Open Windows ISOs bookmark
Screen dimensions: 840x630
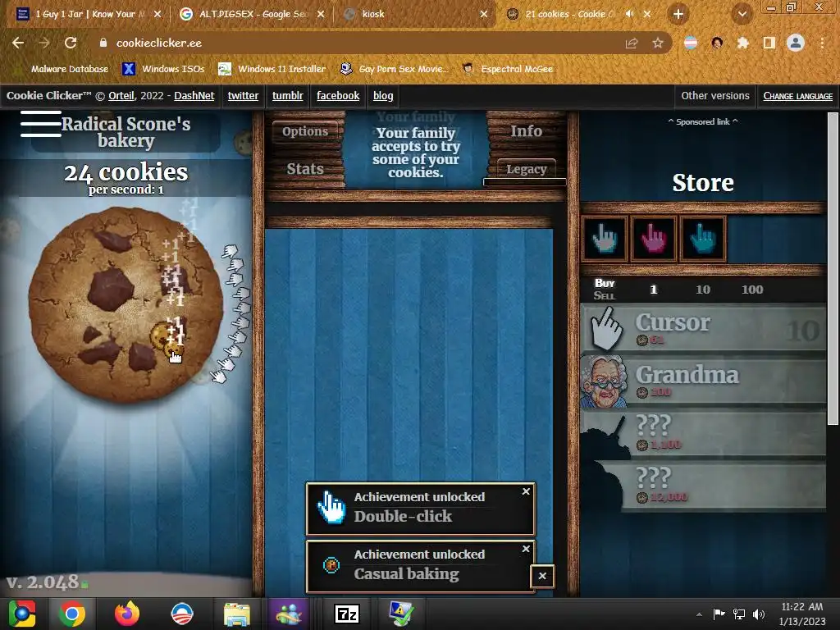[163, 69]
